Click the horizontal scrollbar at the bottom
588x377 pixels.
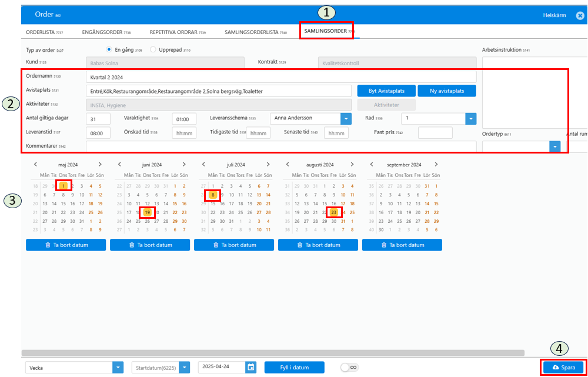tap(273, 353)
